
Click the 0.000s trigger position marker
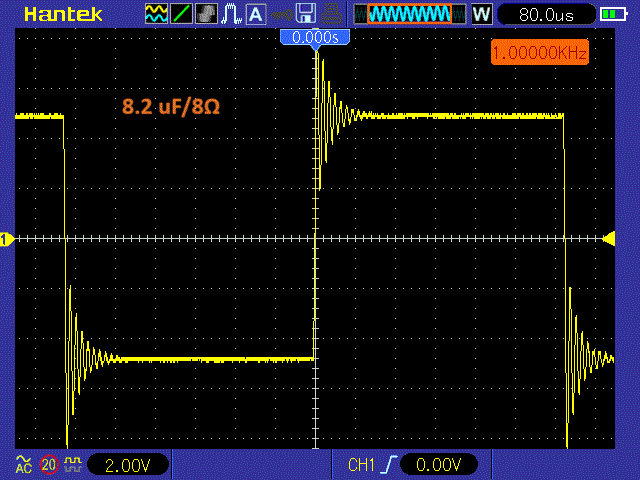tap(315, 38)
